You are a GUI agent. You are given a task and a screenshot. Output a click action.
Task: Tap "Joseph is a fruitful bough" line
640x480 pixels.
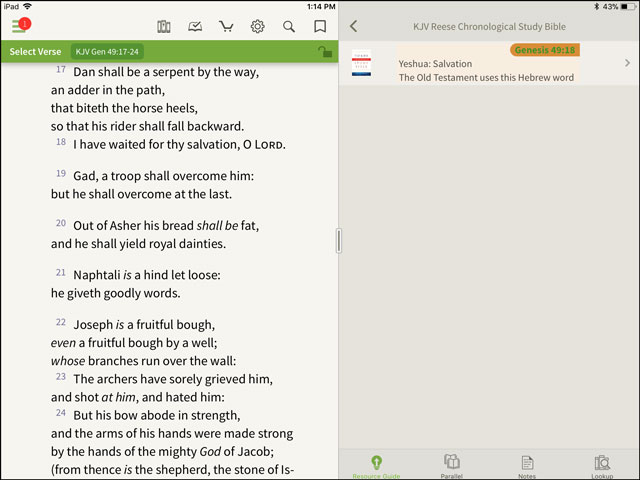[x=144, y=325]
